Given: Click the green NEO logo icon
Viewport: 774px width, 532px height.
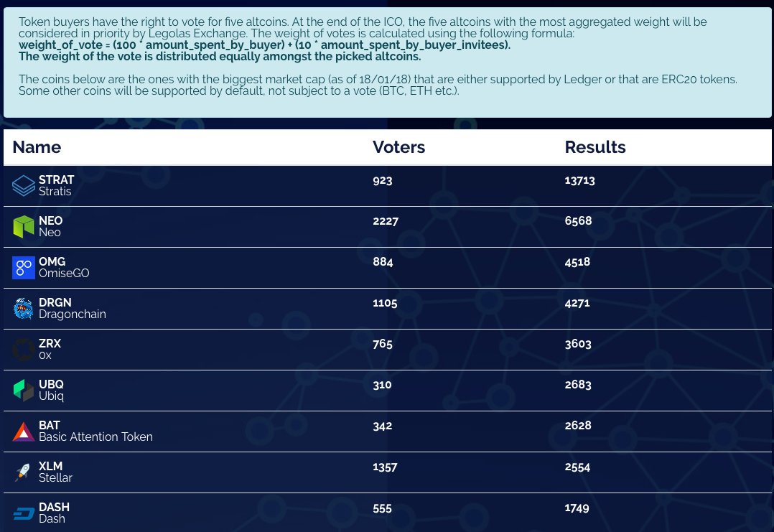Looking at the screenshot, I should [24, 227].
